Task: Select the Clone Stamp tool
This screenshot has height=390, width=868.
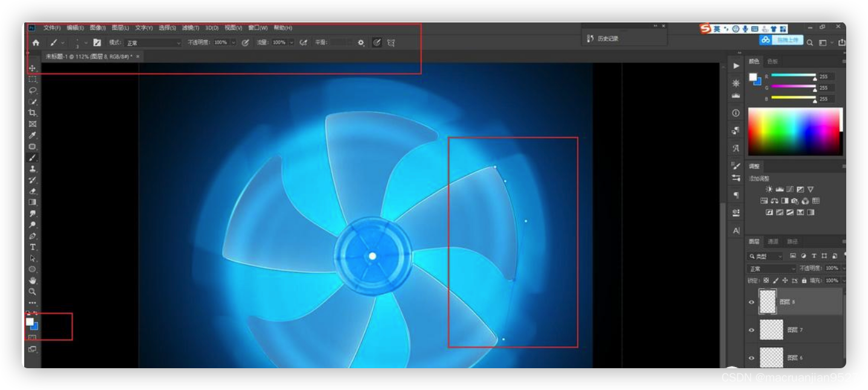Action: [x=33, y=169]
